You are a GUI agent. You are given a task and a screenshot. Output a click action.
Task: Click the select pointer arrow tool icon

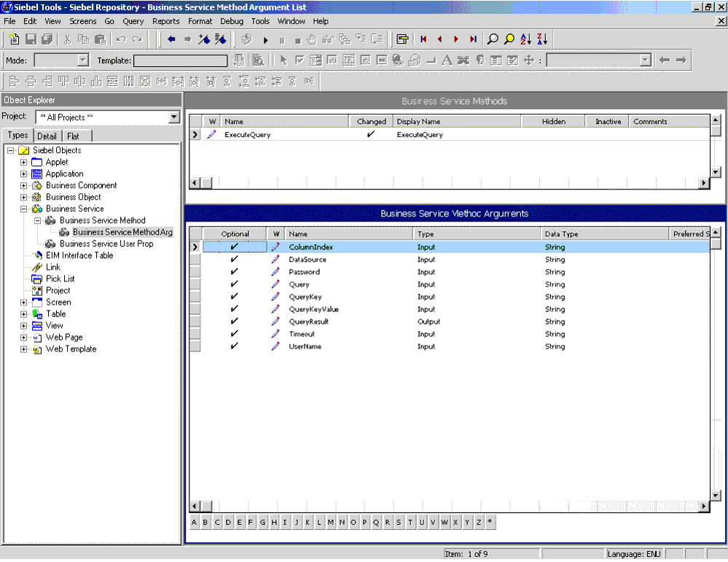[x=283, y=61]
